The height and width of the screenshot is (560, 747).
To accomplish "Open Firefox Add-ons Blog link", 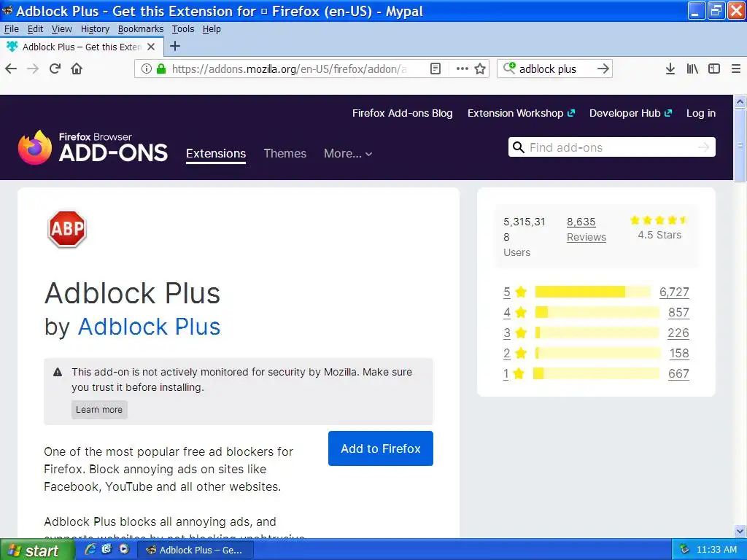I will 402,113.
